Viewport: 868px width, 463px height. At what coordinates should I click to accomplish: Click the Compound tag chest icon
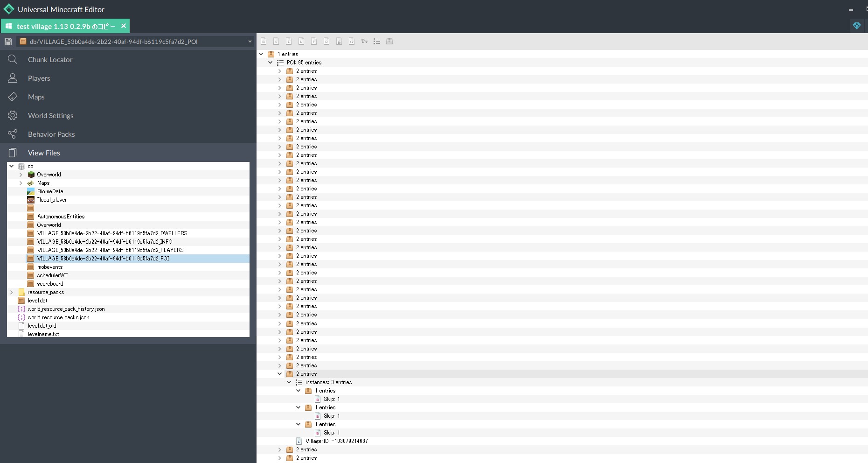[389, 42]
